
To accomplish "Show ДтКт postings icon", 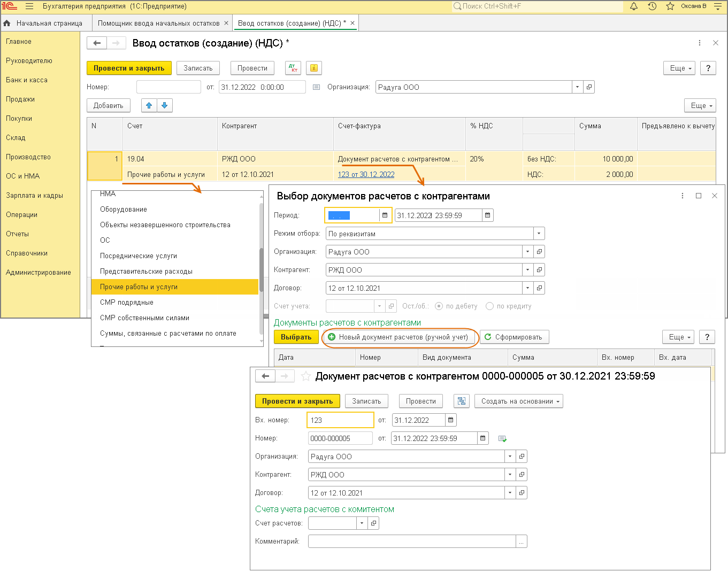I will 293,68.
